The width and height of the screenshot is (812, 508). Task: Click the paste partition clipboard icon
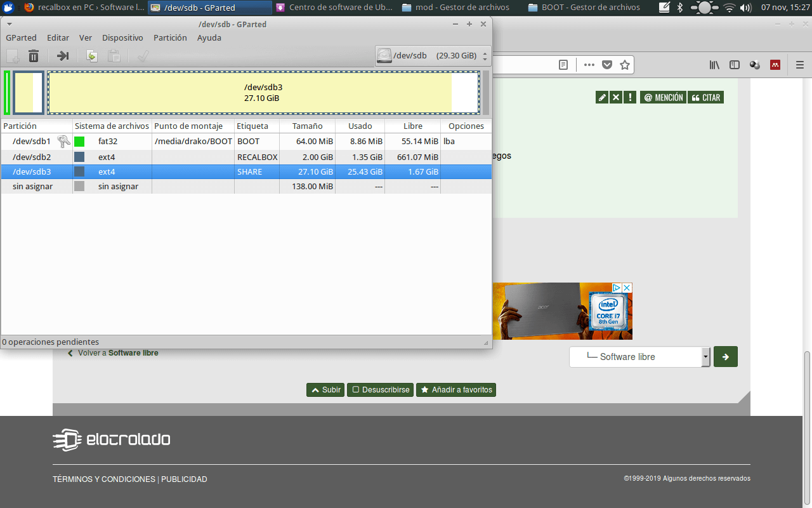[114, 56]
